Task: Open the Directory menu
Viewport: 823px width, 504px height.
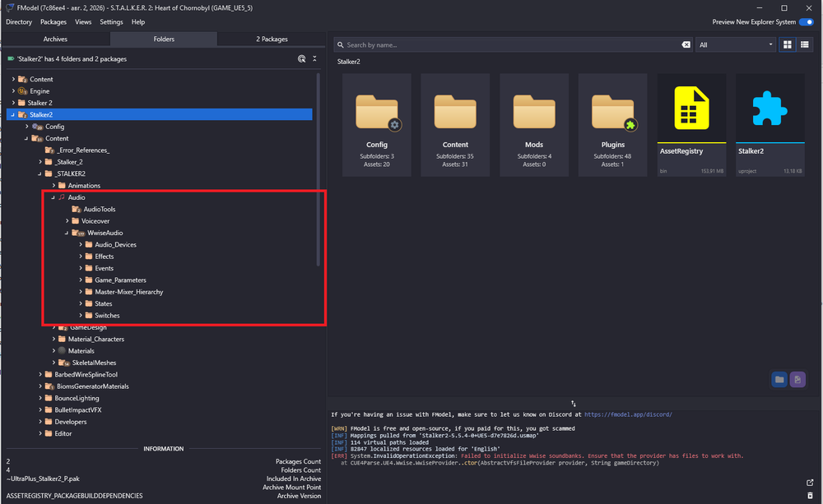Action: pyautogui.click(x=19, y=22)
